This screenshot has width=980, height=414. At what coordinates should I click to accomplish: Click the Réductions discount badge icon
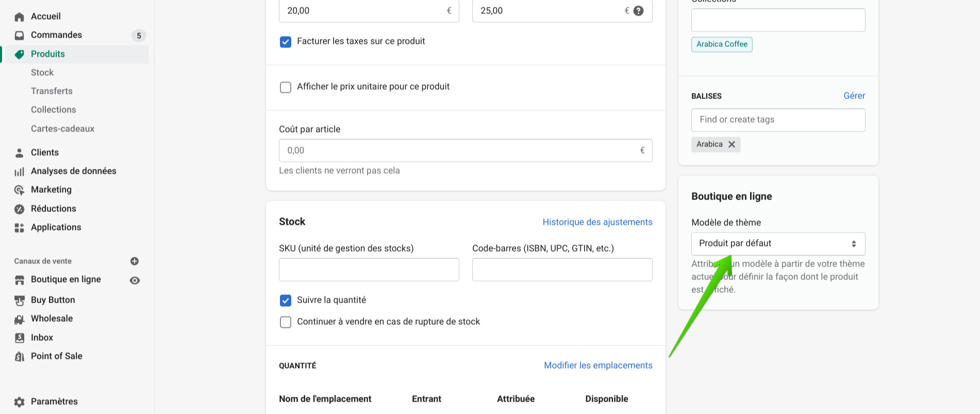coord(20,209)
